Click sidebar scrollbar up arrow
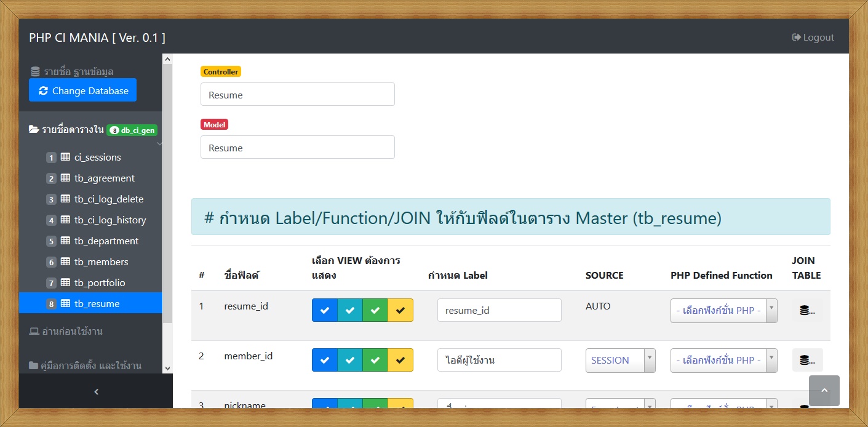The width and height of the screenshot is (868, 427). tap(167, 59)
